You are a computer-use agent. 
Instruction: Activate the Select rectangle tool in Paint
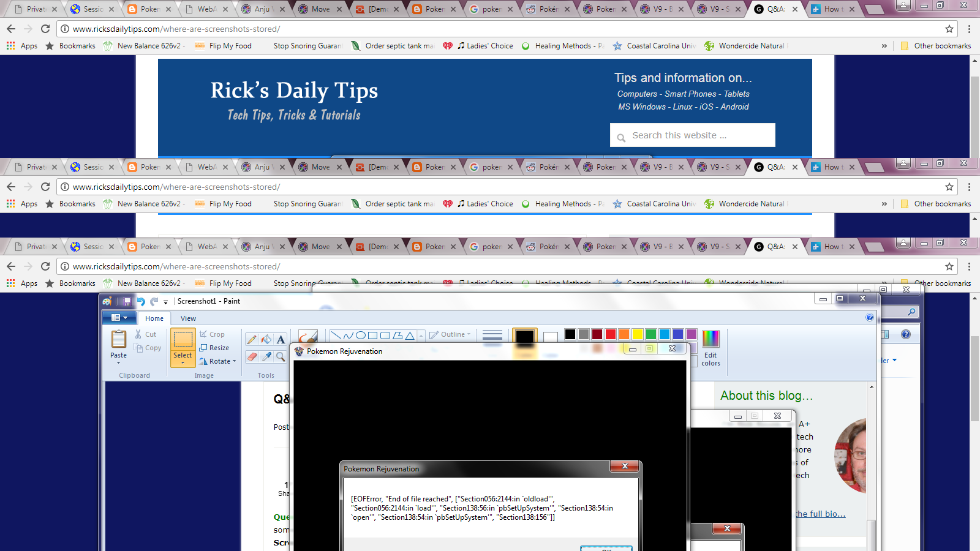(183, 340)
